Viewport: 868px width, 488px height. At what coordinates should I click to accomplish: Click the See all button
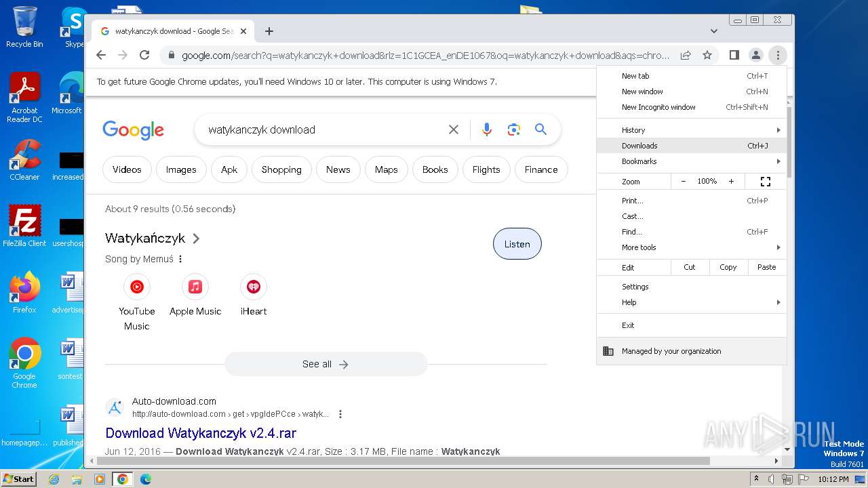point(325,364)
